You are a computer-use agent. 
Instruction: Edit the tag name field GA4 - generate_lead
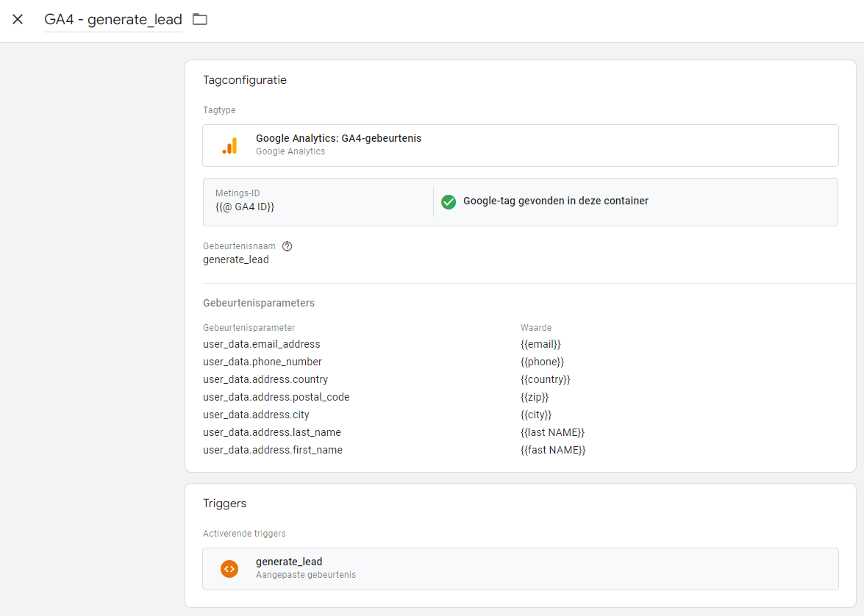click(x=113, y=20)
